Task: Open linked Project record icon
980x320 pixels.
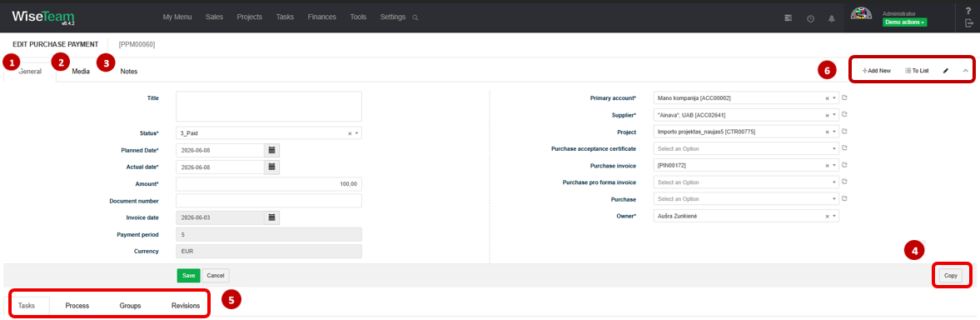Action: 845,132
